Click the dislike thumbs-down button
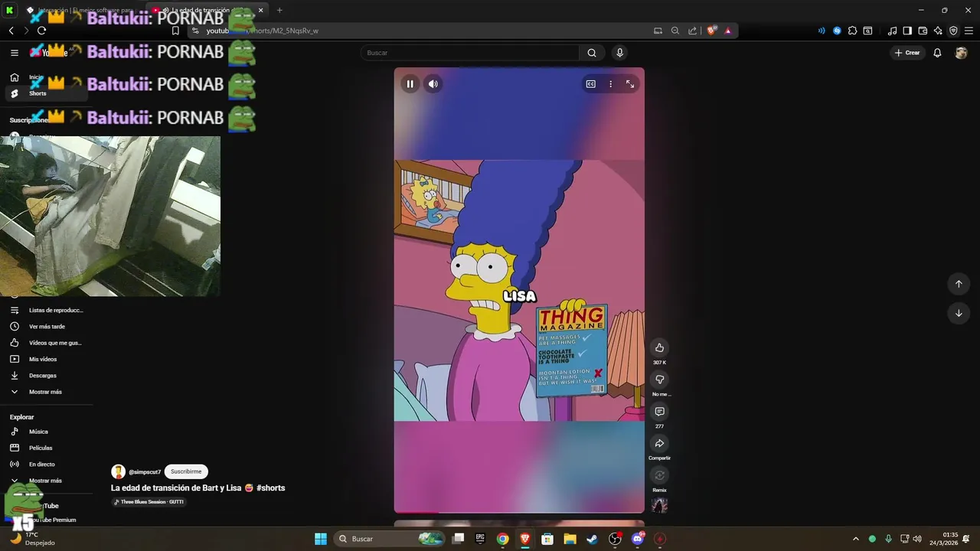The height and width of the screenshot is (551, 980). tap(659, 380)
